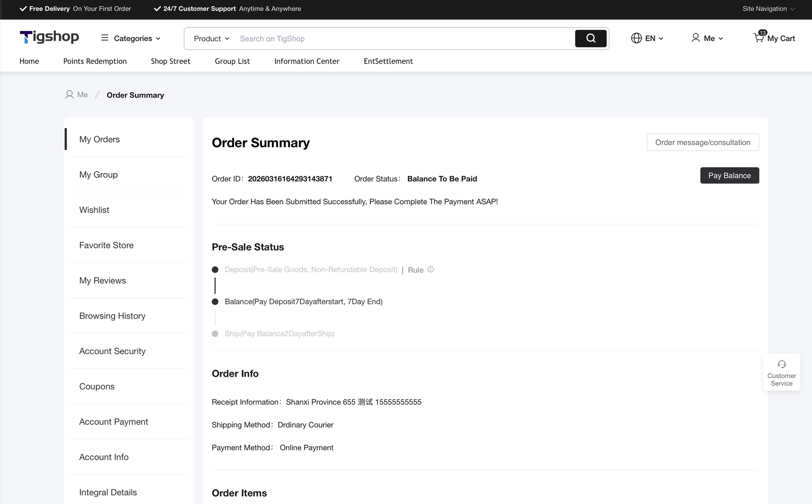Screen dimensions: 812x504
Task: Click the globe language icon
Action: pyautogui.click(x=636, y=38)
